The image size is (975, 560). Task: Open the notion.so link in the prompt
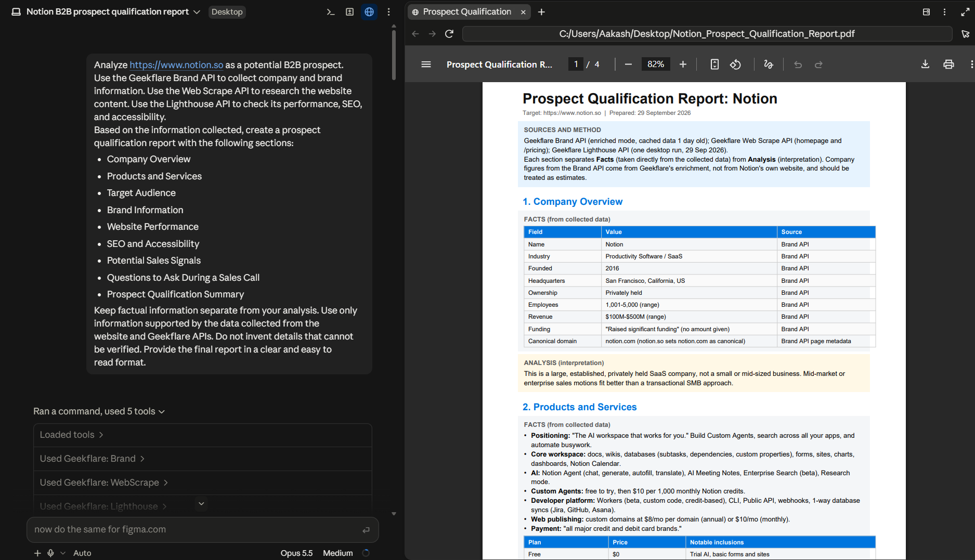[x=176, y=65]
